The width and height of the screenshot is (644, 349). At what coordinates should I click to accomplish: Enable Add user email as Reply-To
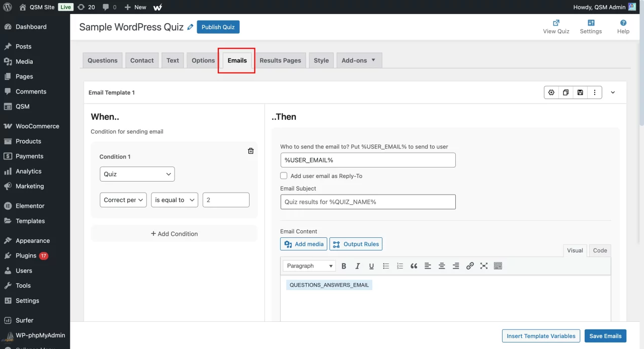tap(284, 176)
